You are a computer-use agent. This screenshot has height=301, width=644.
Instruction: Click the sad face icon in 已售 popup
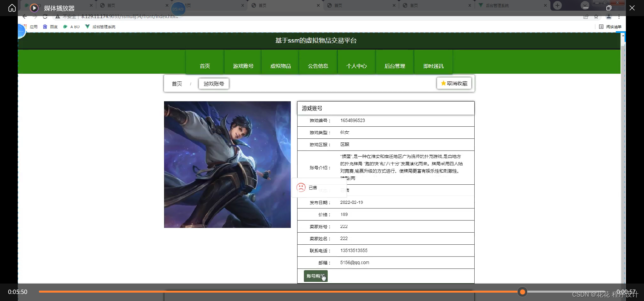(301, 187)
